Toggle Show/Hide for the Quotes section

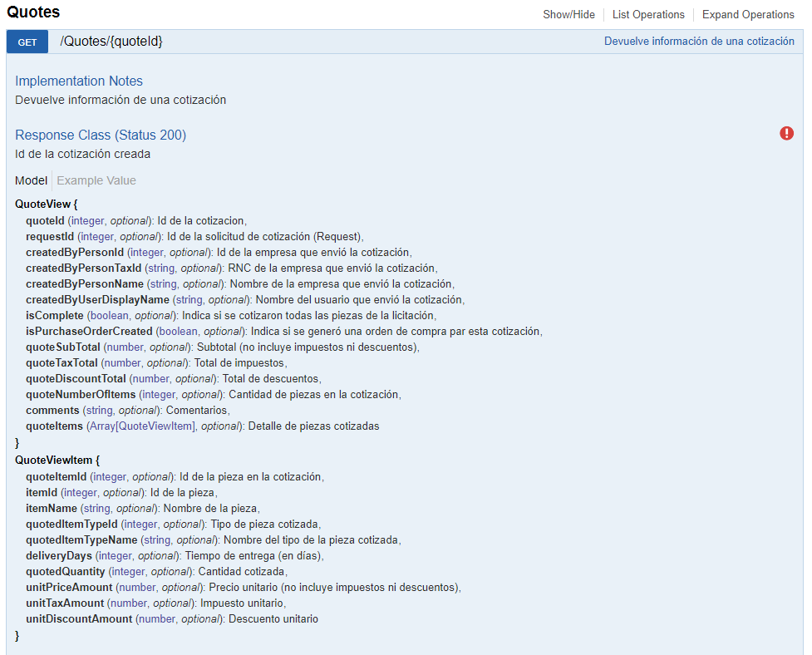pos(568,14)
